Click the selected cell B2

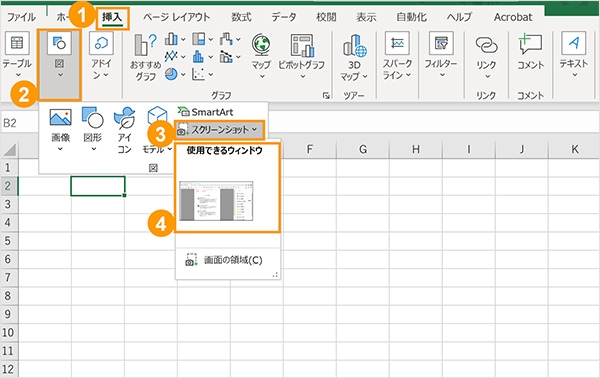98,186
